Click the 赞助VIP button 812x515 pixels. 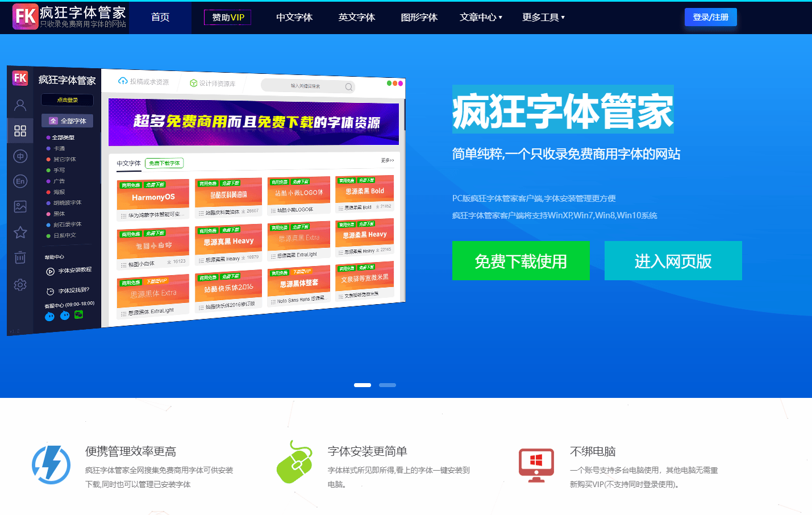point(228,18)
